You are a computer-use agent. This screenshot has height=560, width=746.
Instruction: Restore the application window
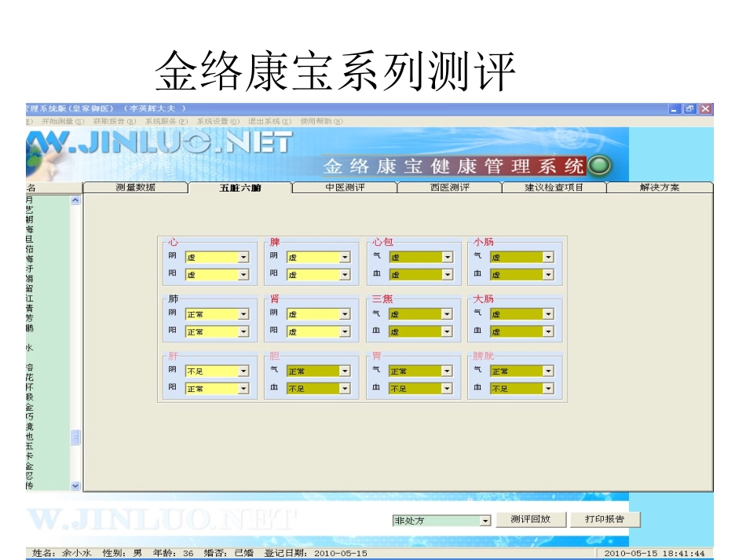[689, 109]
